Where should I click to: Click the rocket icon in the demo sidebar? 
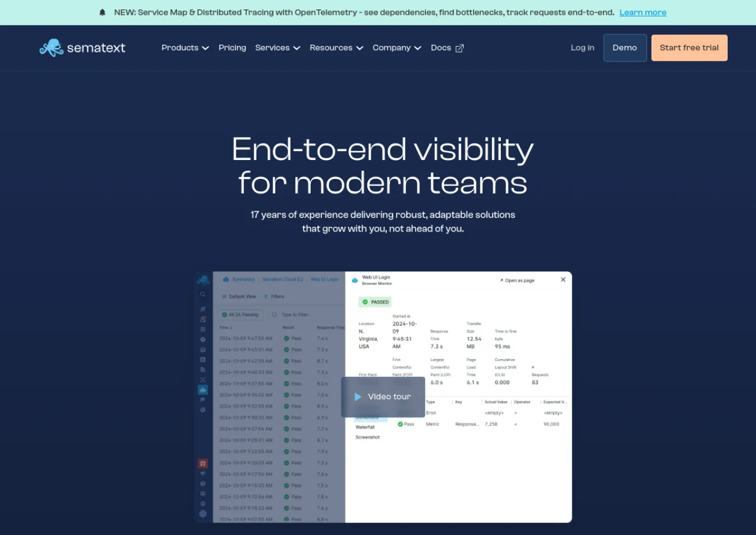coord(203,309)
